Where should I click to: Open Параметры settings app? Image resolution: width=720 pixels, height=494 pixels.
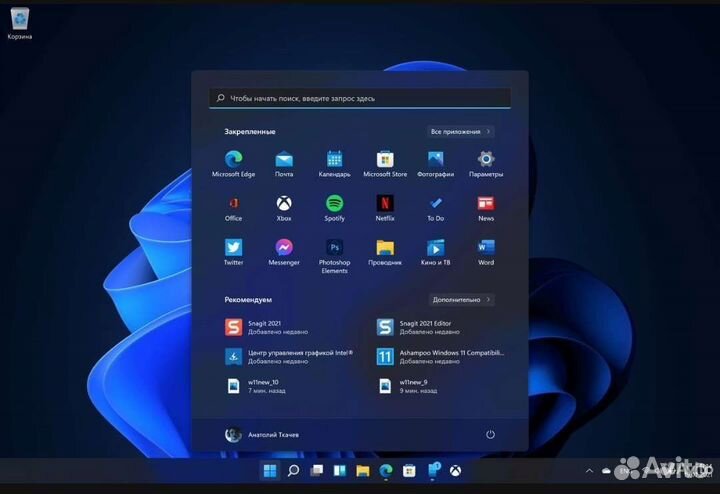(486, 163)
